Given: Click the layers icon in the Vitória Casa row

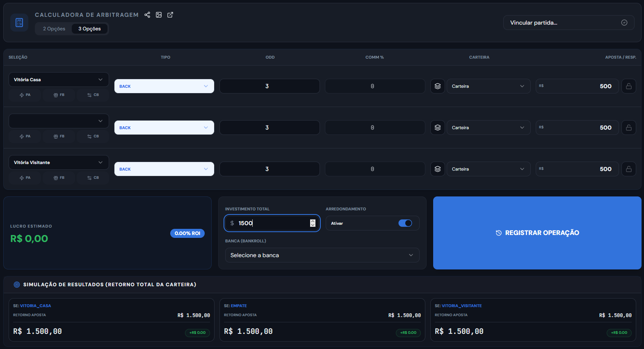Looking at the screenshot, I should [x=438, y=86].
